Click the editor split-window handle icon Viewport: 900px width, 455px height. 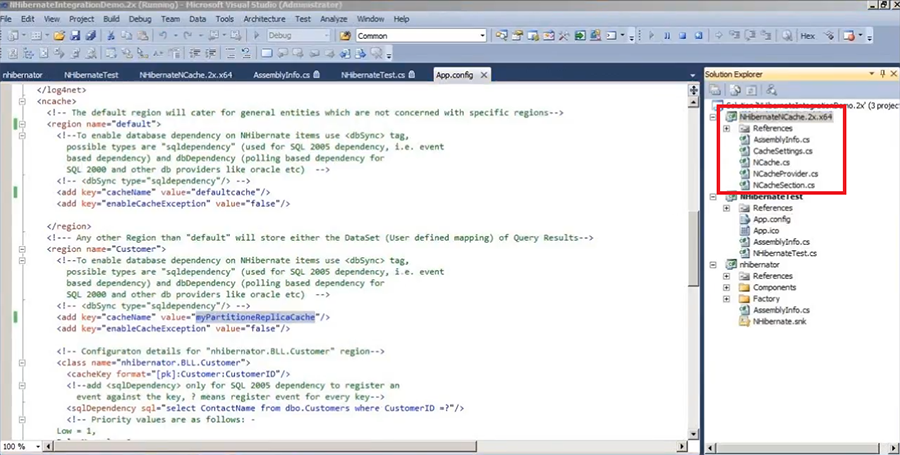(693, 90)
